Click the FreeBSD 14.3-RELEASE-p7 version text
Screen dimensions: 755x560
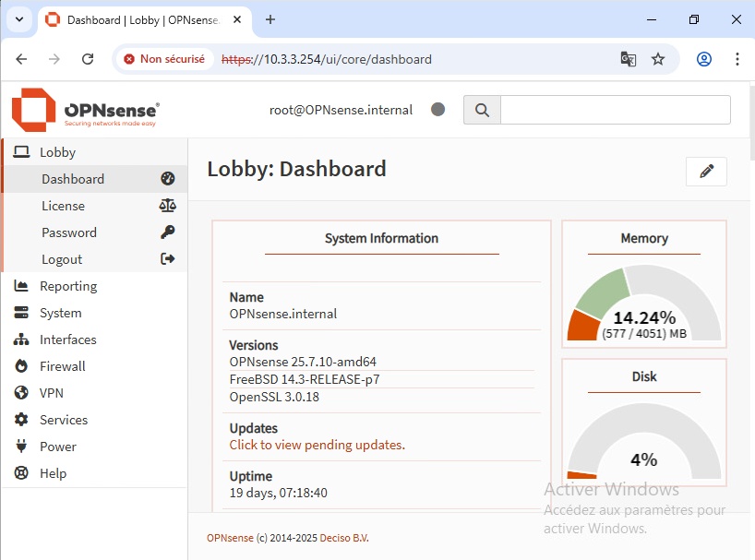(x=305, y=379)
